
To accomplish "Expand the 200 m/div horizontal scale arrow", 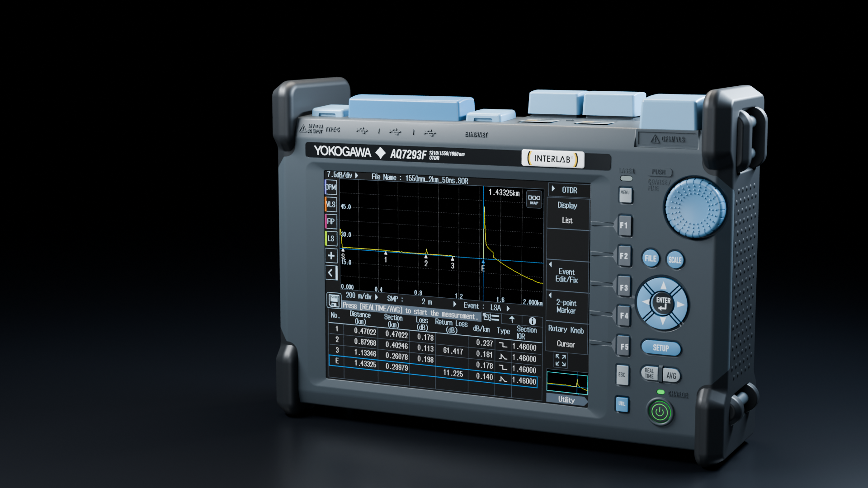I will click(x=376, y=297).
